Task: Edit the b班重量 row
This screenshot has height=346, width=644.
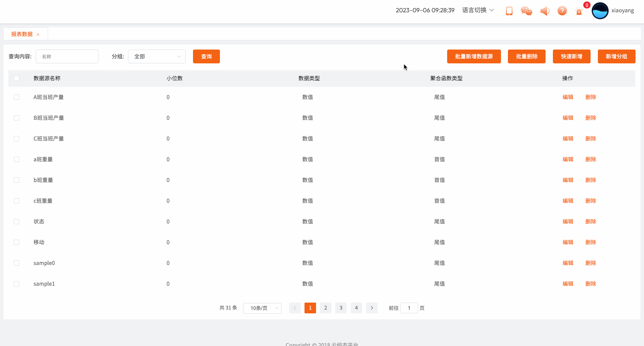Action: pyautogui.click(x=568, y=180)
